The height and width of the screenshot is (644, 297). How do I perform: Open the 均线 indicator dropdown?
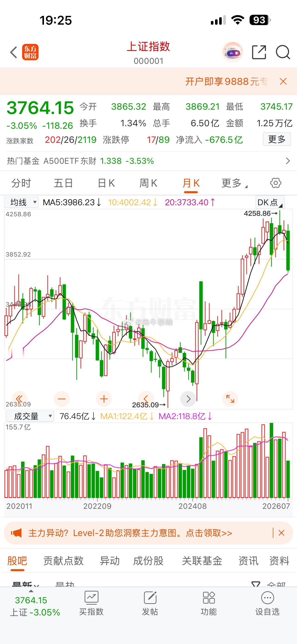coord(21,202)
